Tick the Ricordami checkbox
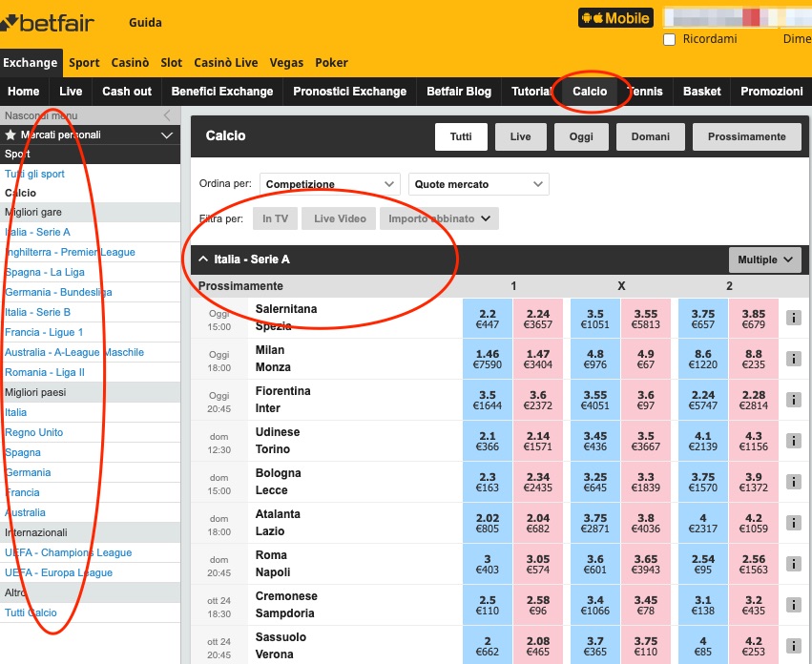This screenshot has width=812, height=664. tap(669, 39)
